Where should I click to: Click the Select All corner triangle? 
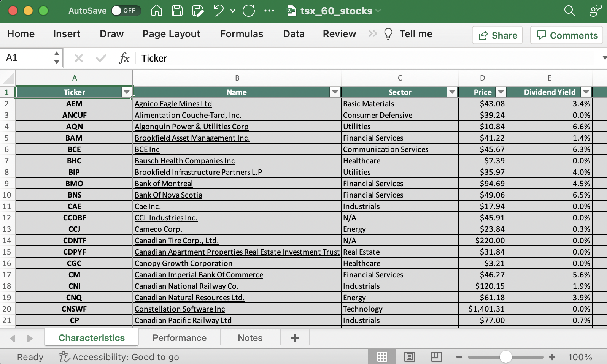(x=8, y=78)
